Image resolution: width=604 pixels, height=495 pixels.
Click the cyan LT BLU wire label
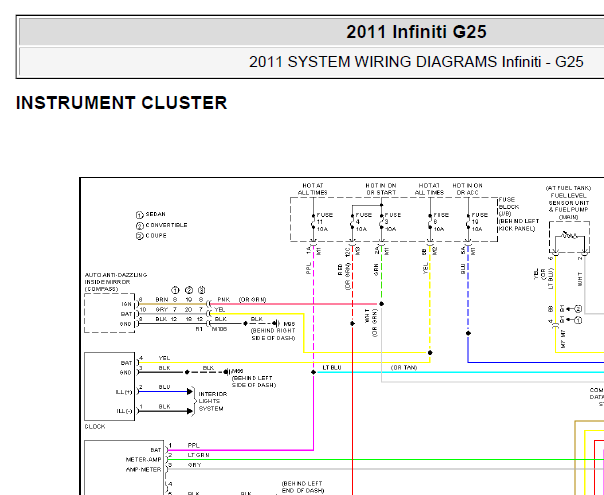(x=332, y=368)
